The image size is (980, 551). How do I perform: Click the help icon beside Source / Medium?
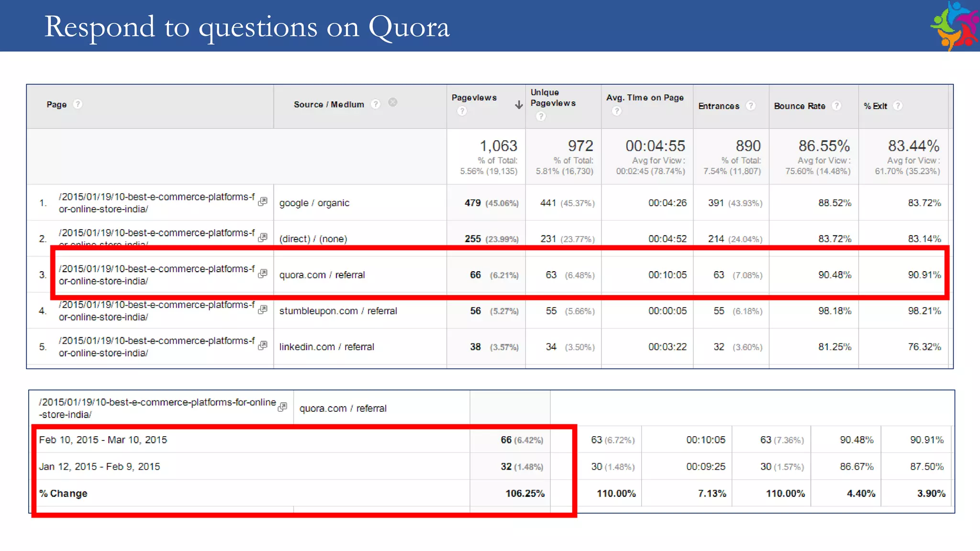click(376, 104)
